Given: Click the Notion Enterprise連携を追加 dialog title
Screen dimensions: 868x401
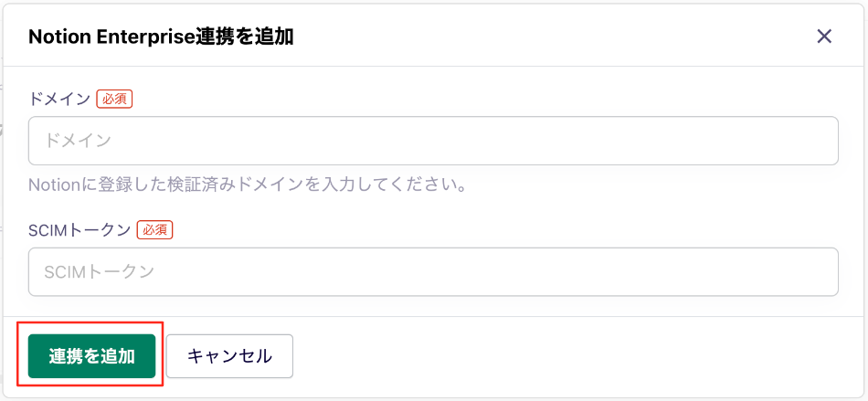Looking at the screenshot, I should [161, 37].
